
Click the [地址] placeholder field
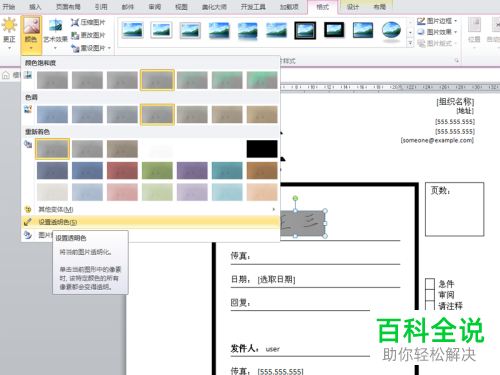(465, 111)
